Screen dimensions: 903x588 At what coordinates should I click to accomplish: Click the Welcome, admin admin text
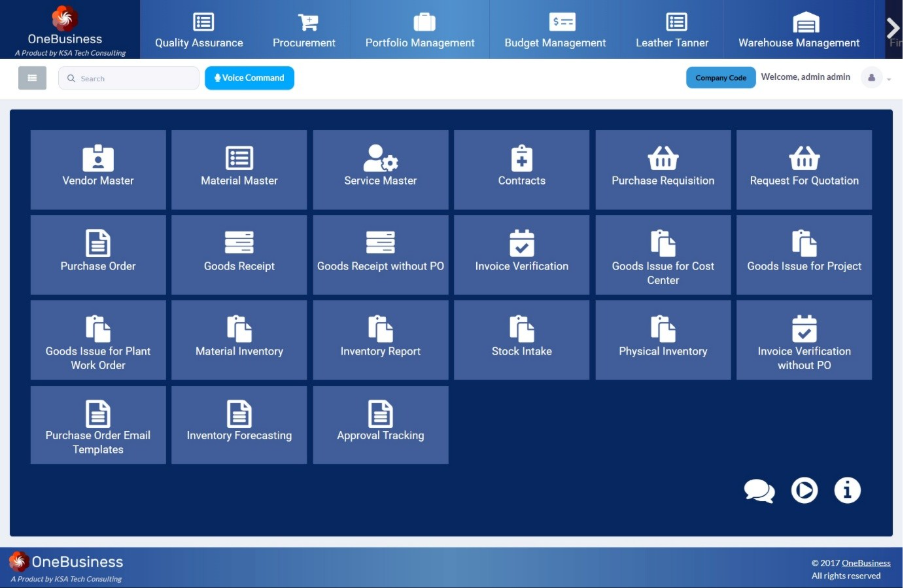805,77
